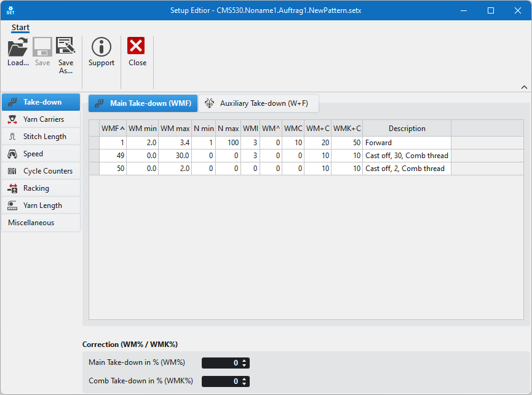Select Main Take-down (WMF) tab
The width and height of the screenshot is (532, 395).
[x=143, y=103]
